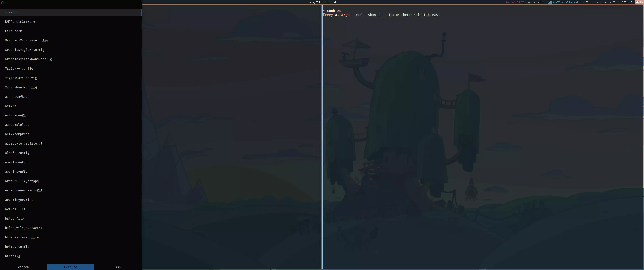
Task: Choose aggregate_profile.pl entry
Action: 71,143
